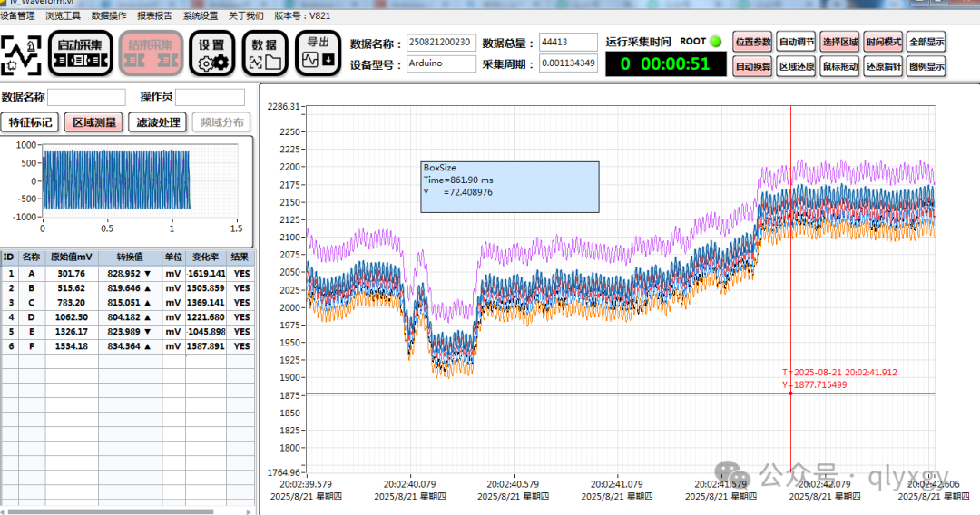The width and height of the screenshot is (980, 515).
Task: Open the 浏览工具 menu
Action: pos(64,15)
